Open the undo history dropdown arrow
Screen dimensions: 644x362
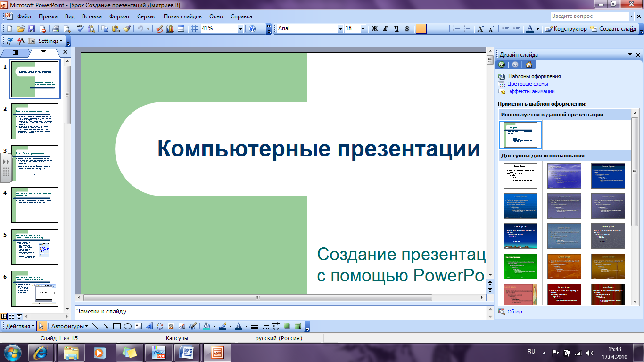(x=149, y=29)
